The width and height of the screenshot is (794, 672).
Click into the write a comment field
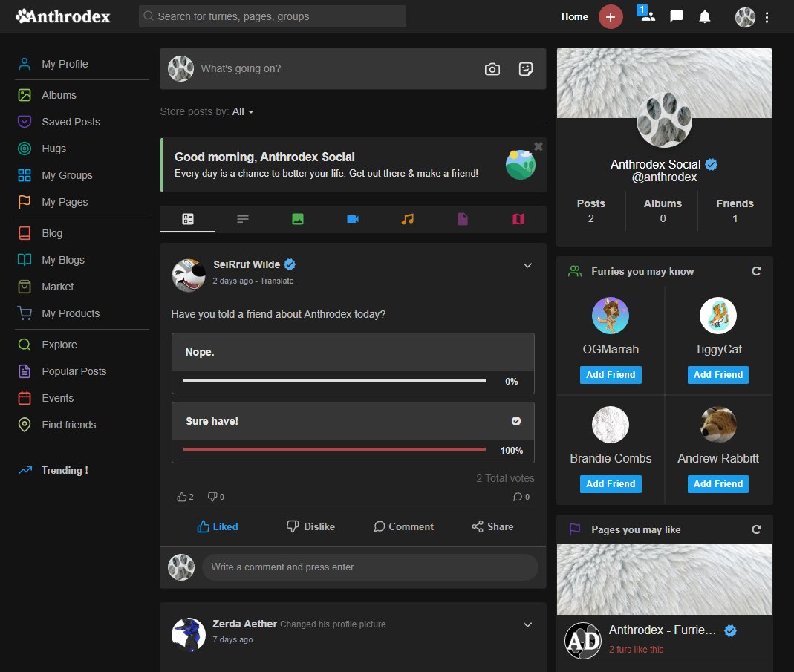point(370,567)
